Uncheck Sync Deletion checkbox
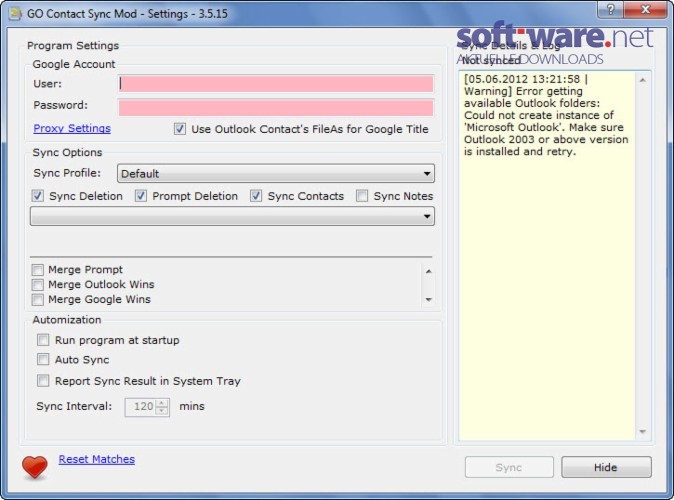Screen dimensions: 674x500 (37, 196)
